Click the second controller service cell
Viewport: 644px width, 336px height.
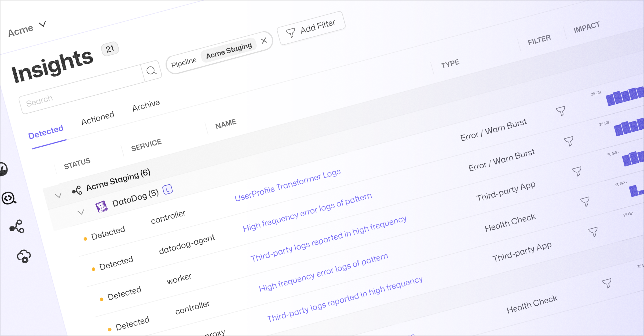pyautogui.click(x=192, y=308)
